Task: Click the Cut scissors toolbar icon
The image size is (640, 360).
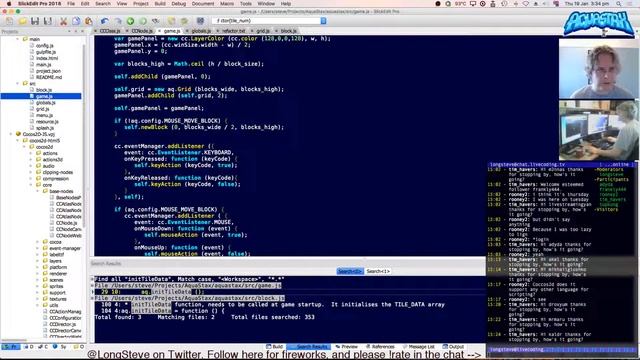Action: [x=64, y=21]
